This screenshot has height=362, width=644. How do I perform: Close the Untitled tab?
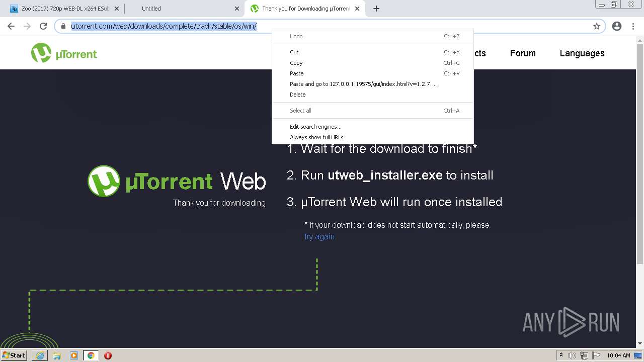click(237, 9)
